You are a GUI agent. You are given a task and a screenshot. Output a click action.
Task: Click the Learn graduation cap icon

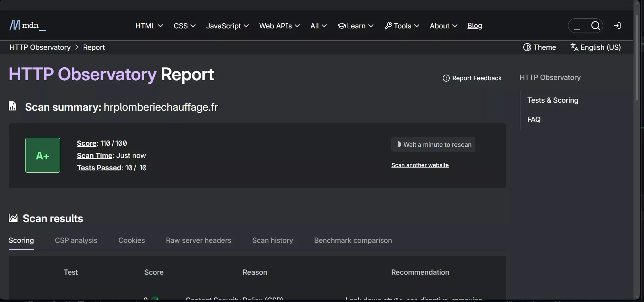point(342,26)
